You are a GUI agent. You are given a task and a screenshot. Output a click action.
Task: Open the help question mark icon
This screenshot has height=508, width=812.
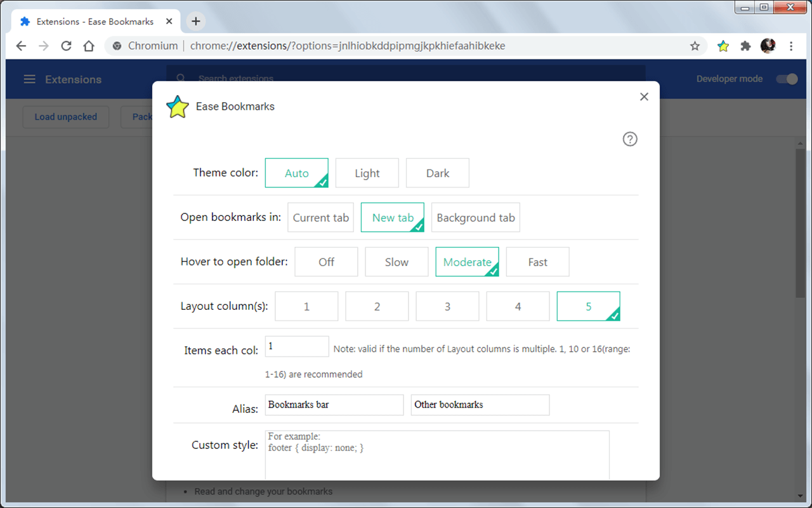(630, 139)
